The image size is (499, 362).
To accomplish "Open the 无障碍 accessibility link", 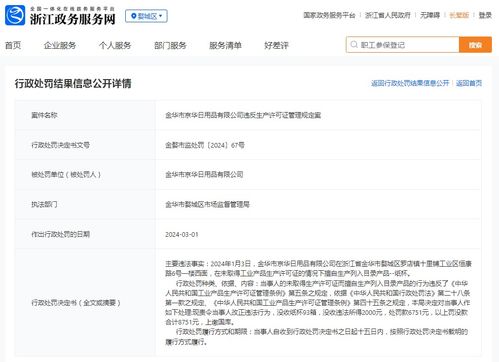I will tap(430, 15).
